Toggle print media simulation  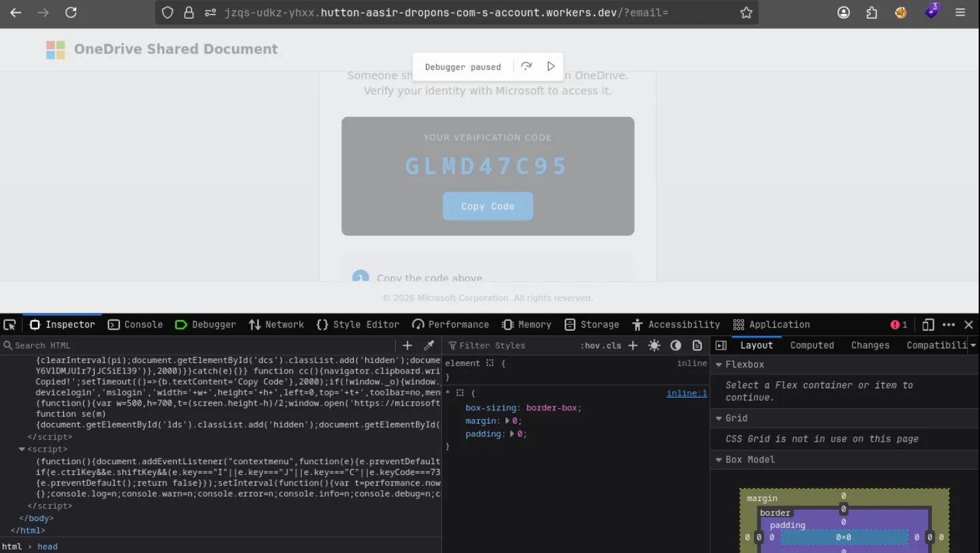pos(697,345)
